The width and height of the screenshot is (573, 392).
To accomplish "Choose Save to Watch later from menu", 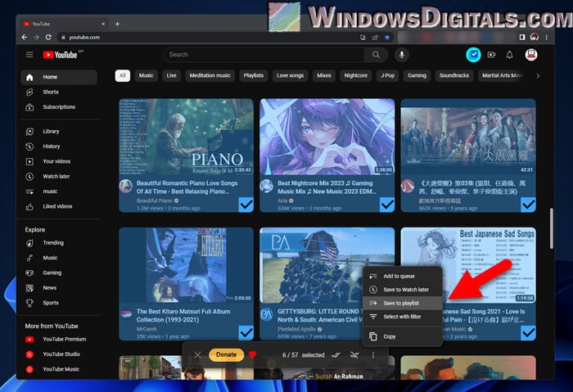I will 403,290.
